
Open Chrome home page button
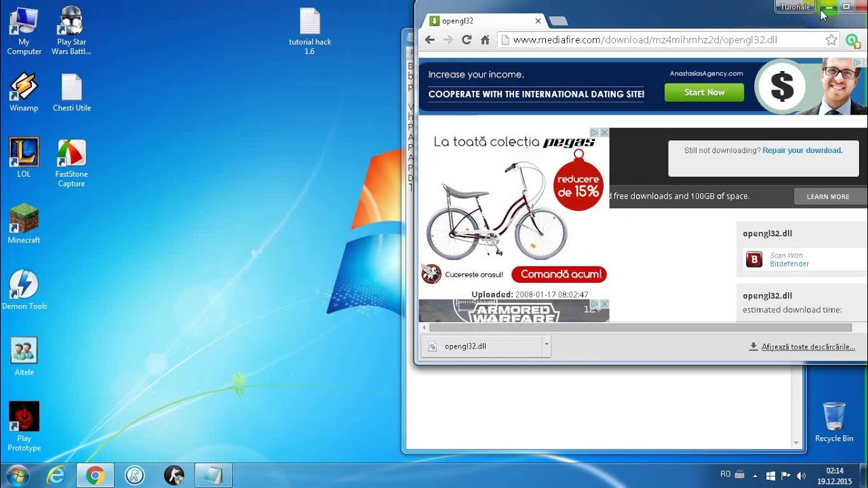(x=485, y=40)
